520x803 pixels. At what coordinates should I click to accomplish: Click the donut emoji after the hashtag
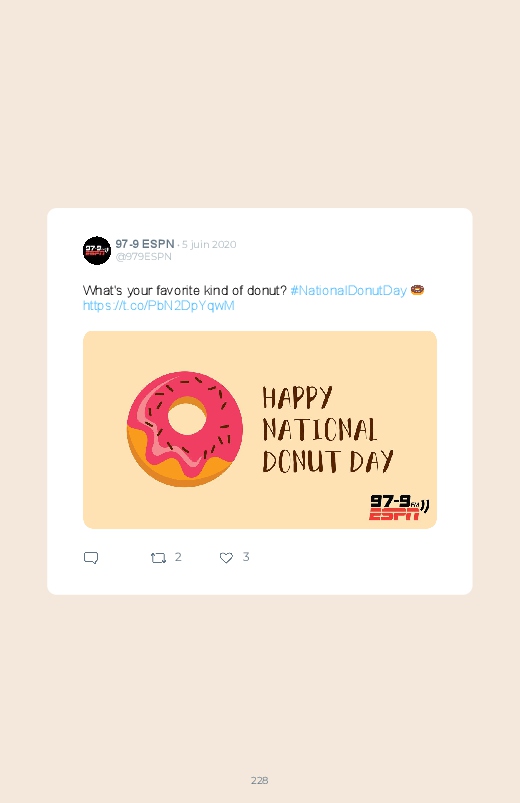417,290
